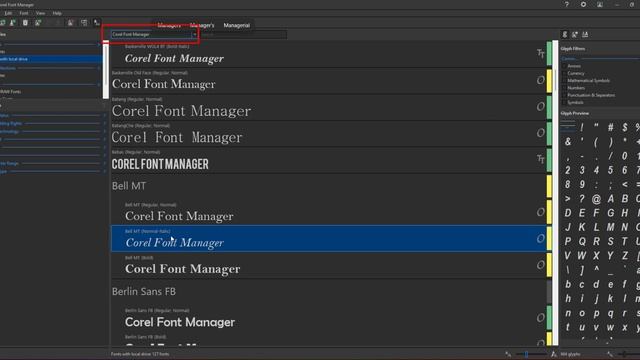Open the Font menu

point(24,13)
